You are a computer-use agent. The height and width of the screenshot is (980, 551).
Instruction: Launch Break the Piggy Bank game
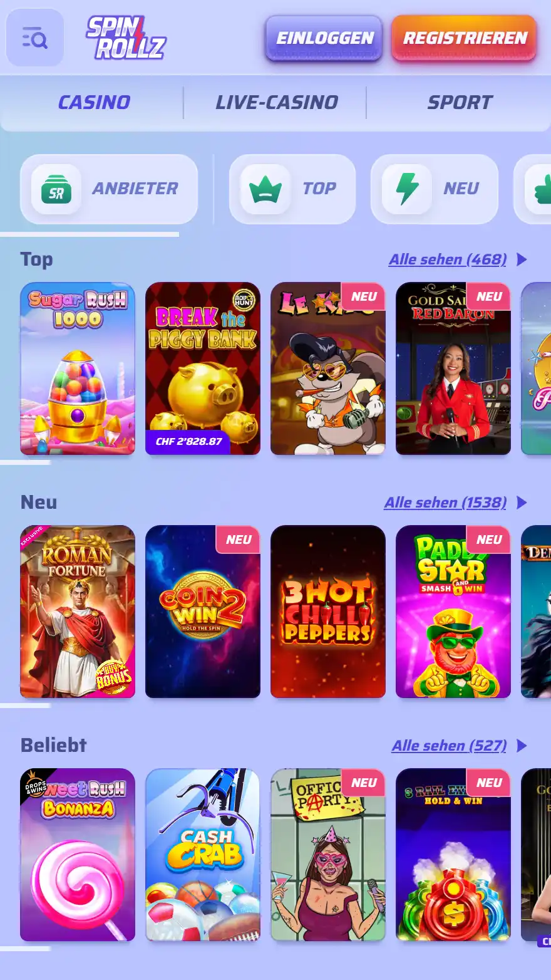(x=203, y=368)
